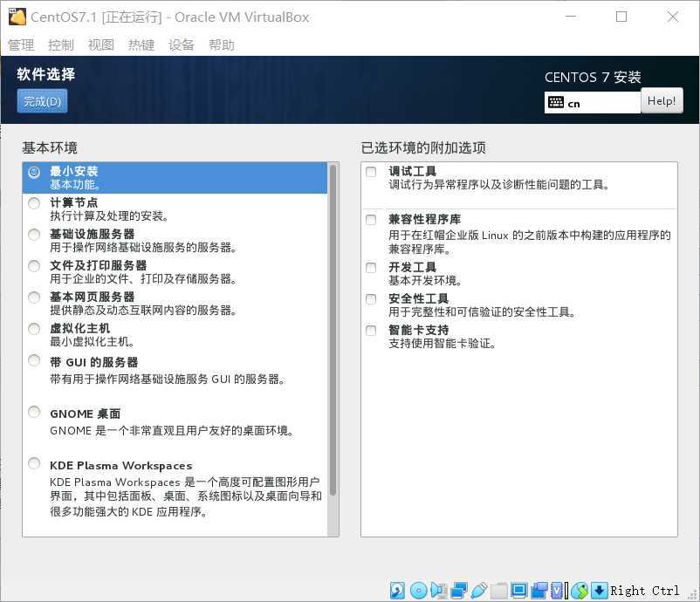Select 计算节点 radio button
Screen dimensions: 700x602
pos(34,203)
